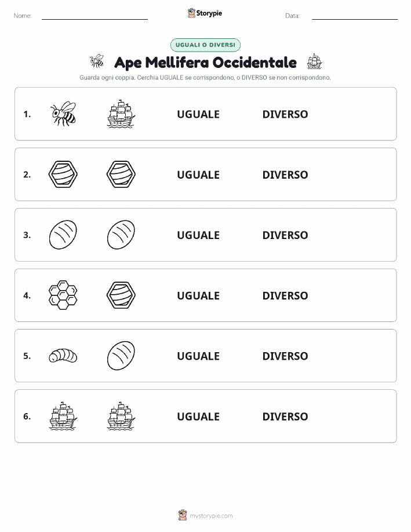Click the larva icon in row 5
Screen dimensions: 411x532
[x=63, y=356]
